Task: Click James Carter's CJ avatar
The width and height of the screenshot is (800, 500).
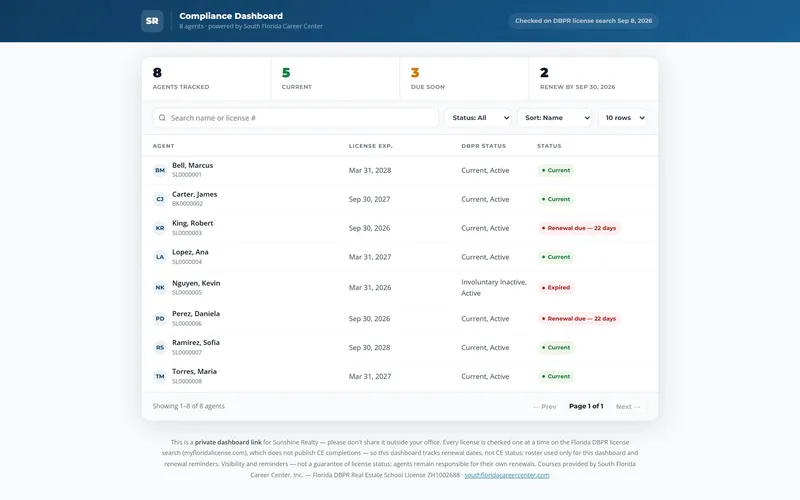Action: (160, 199)
